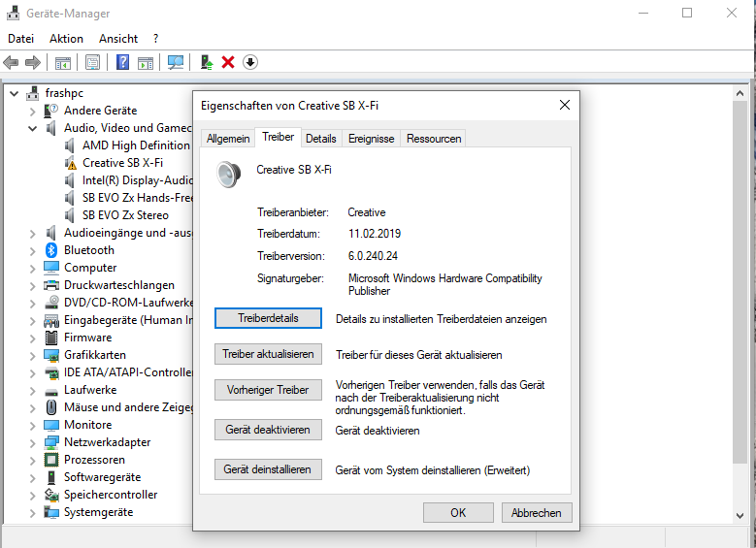Collapse the frashpc root node
Image resolution: width=756 pixels, height=548 pixels.
[x=14, y=93]
